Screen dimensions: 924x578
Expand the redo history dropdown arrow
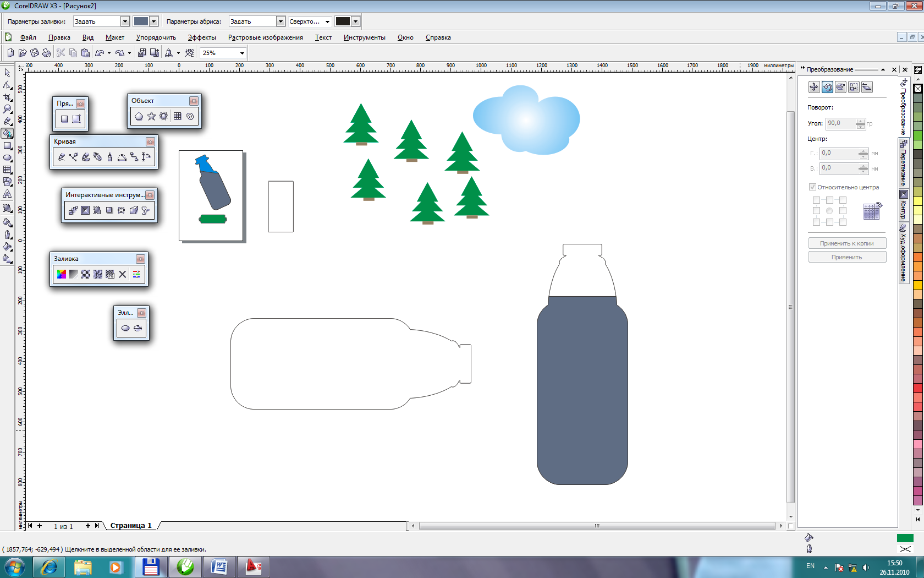tap(129, 53)
